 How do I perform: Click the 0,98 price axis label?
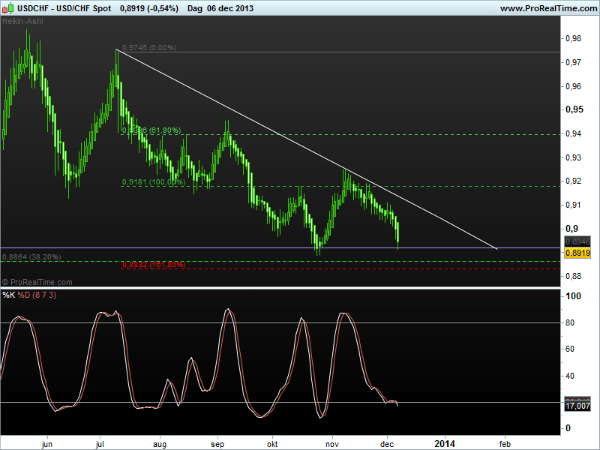click(x=573, y=38)
